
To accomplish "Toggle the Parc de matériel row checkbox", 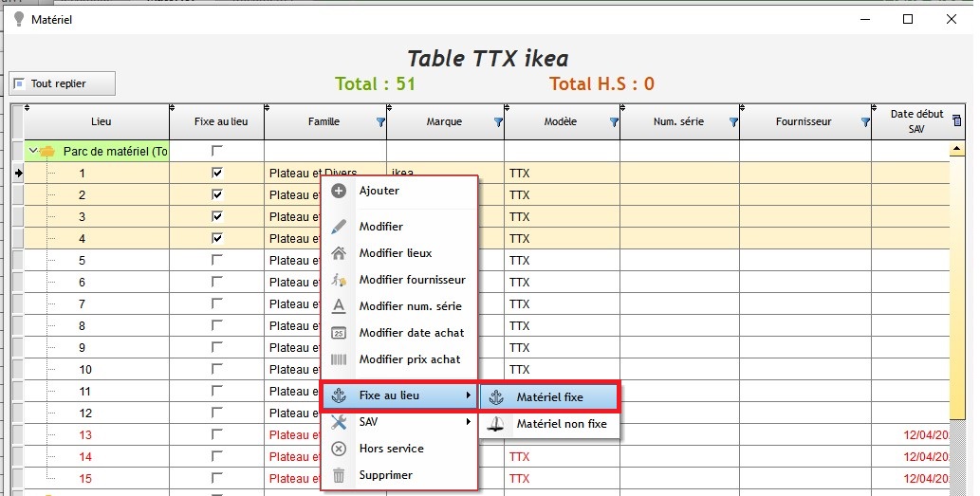I will coord(217,151).
